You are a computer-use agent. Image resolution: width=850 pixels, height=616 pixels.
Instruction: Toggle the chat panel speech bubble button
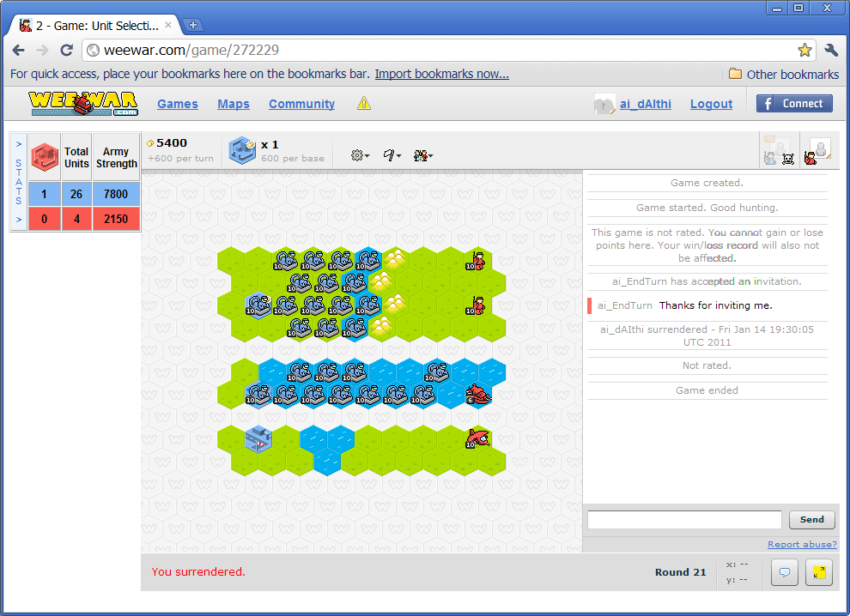point(785,572)
